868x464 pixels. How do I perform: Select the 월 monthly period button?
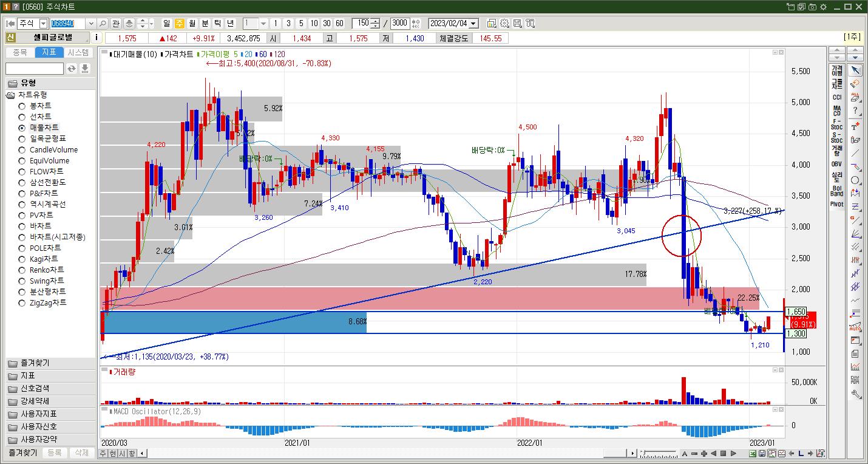click(x=192, y=24)
